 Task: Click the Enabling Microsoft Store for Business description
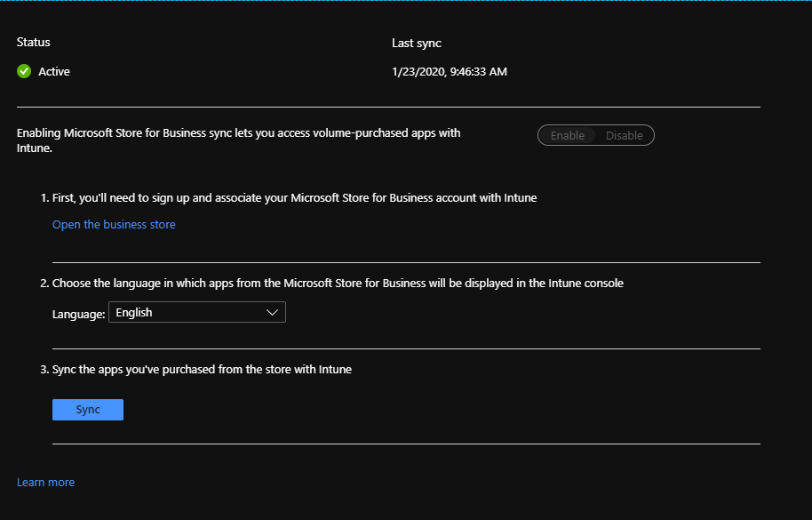[x=239, y=140]
